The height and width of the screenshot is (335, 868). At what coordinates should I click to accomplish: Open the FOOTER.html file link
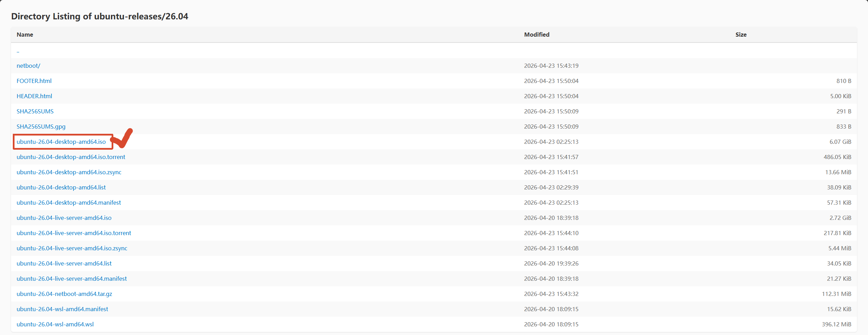[34, 81]
